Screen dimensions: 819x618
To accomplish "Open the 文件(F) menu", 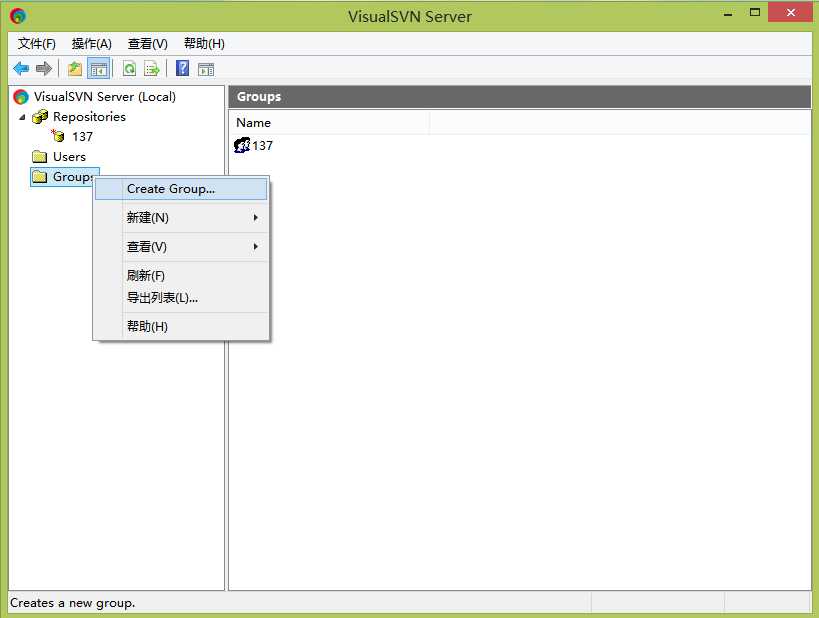I will point(37,43).
